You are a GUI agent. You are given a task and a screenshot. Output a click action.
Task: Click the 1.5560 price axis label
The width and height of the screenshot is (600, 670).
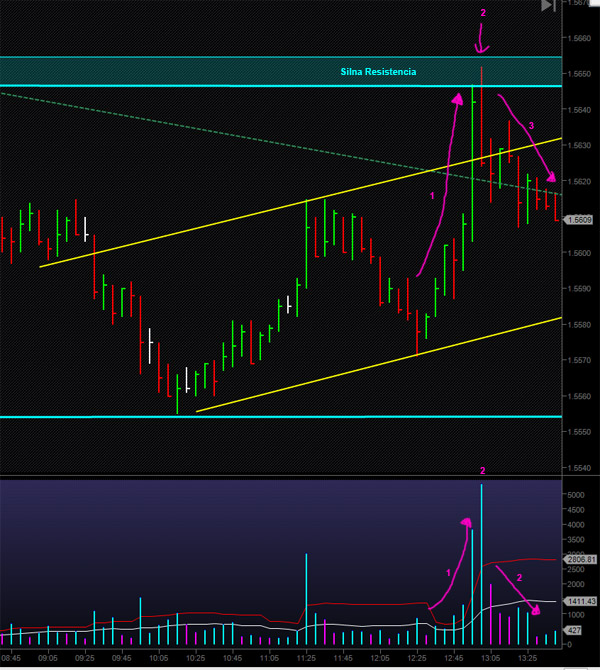point(579,396)
